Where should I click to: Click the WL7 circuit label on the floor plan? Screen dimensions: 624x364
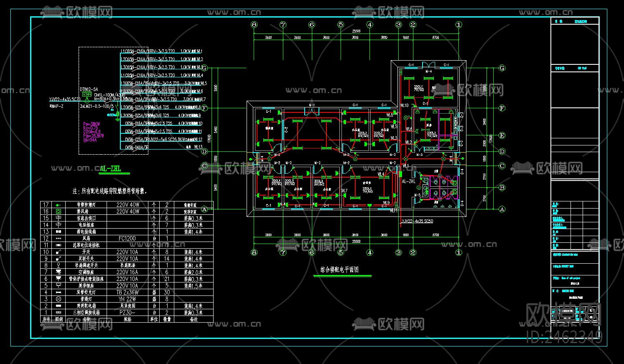pyautogui.click(x=344, y=191)
